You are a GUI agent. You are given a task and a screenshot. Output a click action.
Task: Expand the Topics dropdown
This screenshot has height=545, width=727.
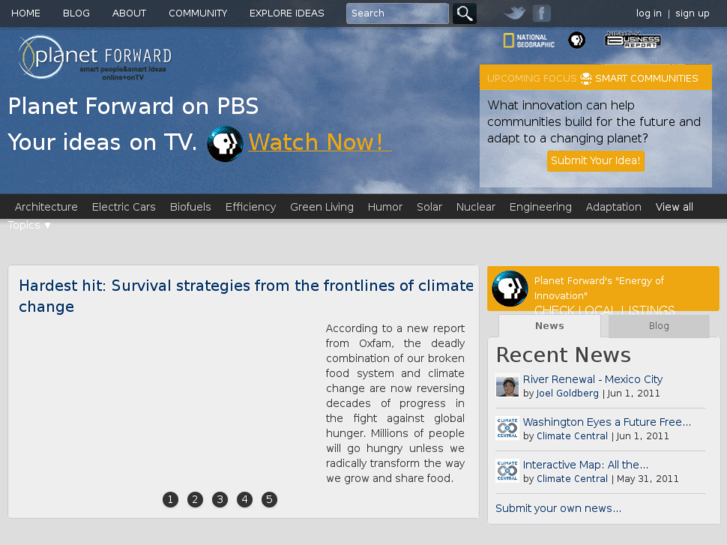(29, 225)
